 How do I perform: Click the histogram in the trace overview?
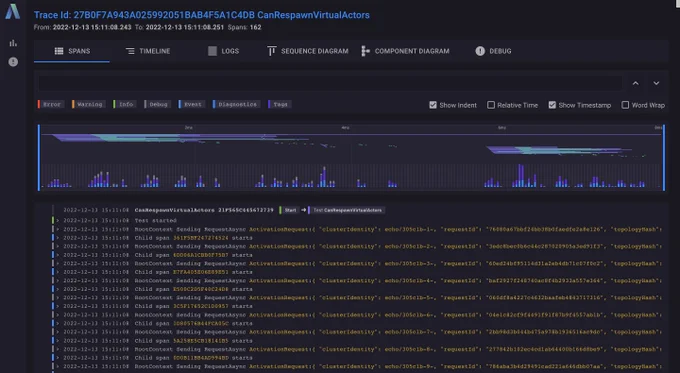click(351, 176)
